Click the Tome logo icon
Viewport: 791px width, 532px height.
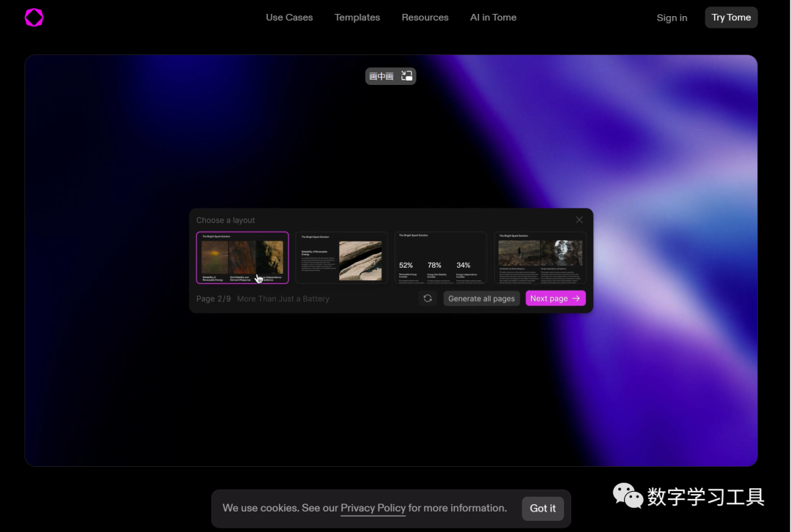coord(34,18)
